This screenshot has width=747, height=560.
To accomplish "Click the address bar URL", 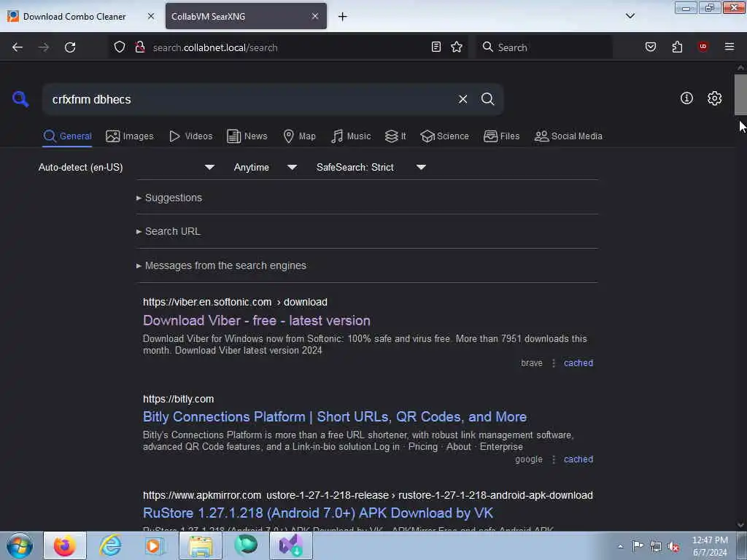I will [x=215, y=47].
